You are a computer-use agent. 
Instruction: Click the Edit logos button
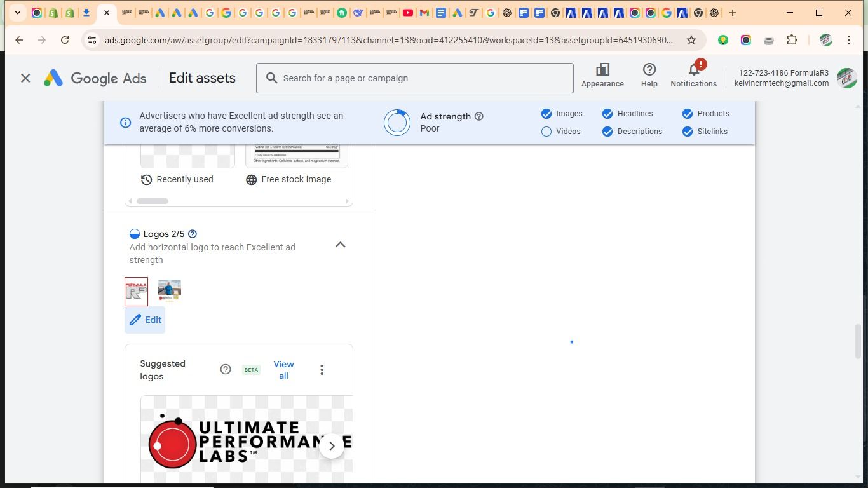(x=146, y=320)
